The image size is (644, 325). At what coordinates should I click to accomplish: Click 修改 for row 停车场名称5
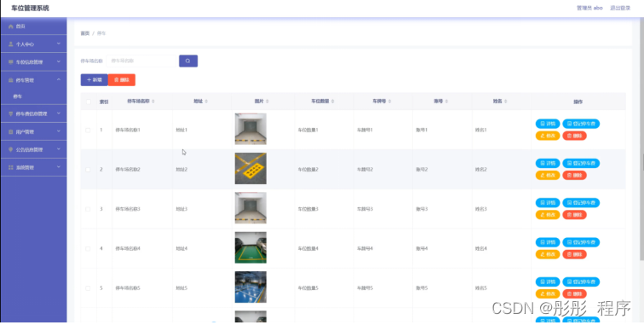click(x=548, y=293)
